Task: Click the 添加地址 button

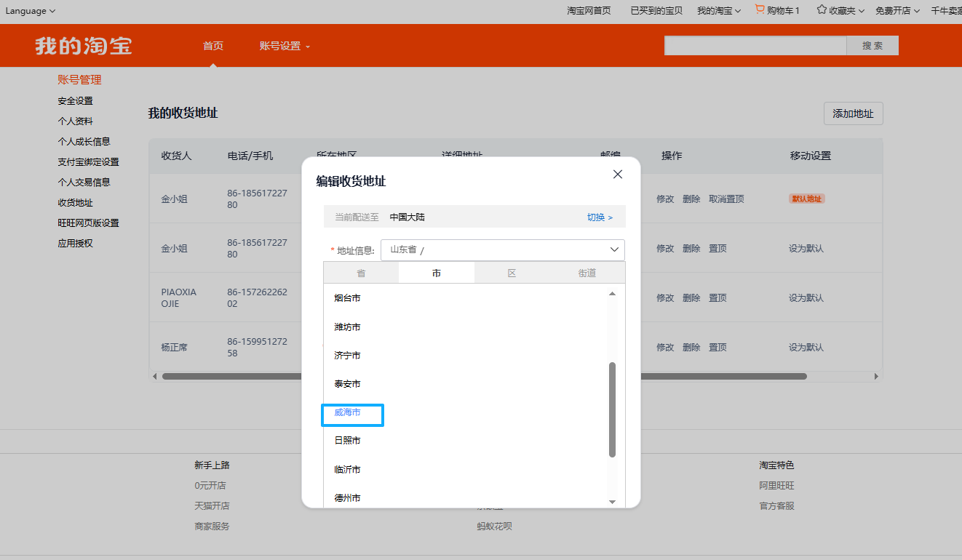Action: [853, 113]
